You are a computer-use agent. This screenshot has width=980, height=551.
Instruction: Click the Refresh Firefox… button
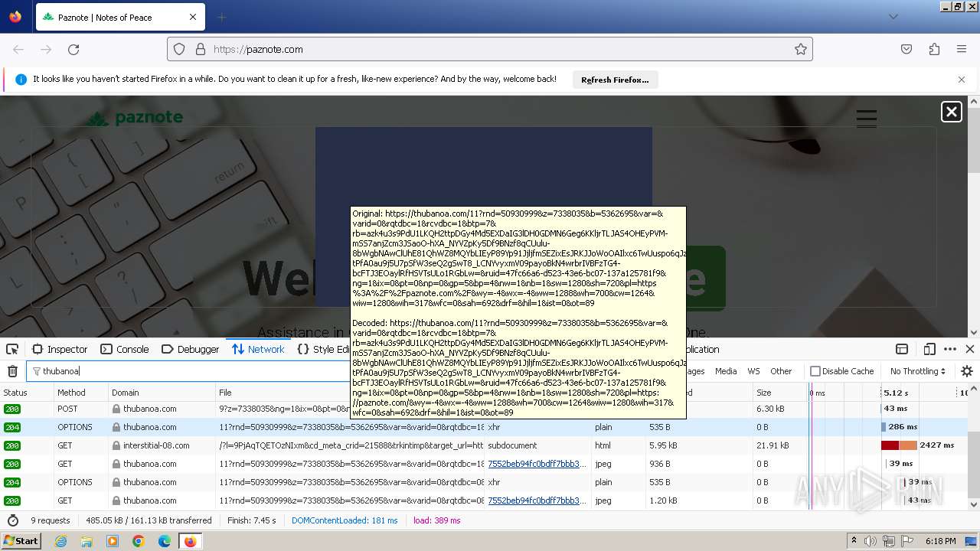tap(615, 80)
